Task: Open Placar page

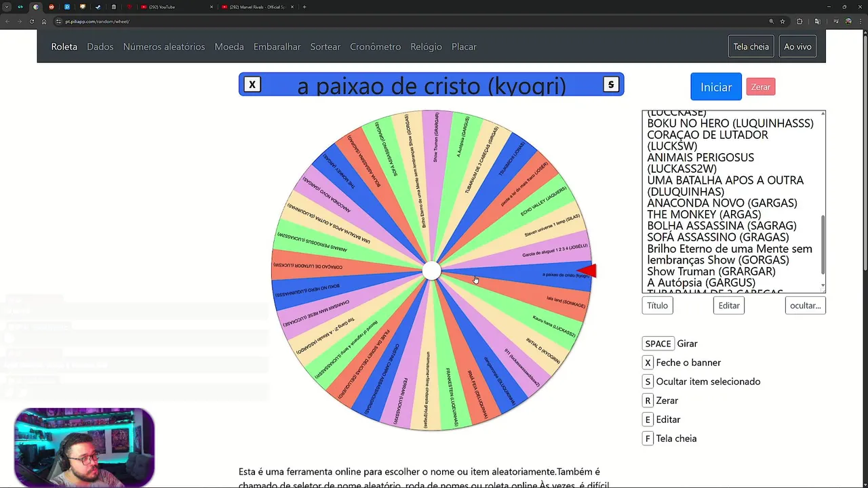Action: (x=464, y=47)
